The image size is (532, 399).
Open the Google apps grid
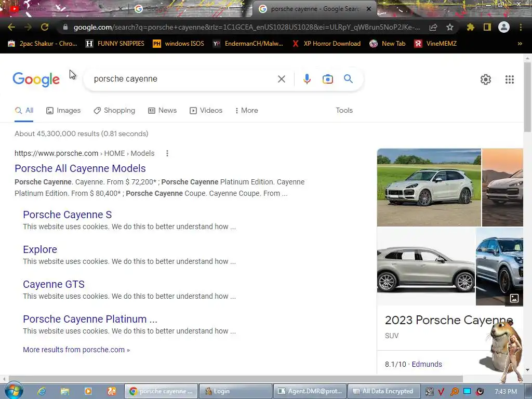pyautogui.click(x=509, y=79)
